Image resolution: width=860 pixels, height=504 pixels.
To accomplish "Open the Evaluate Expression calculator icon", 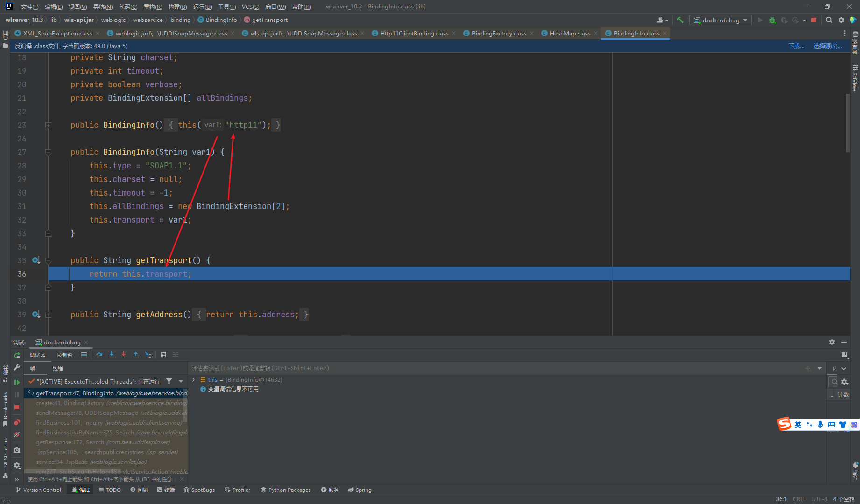I will point(163,355).
